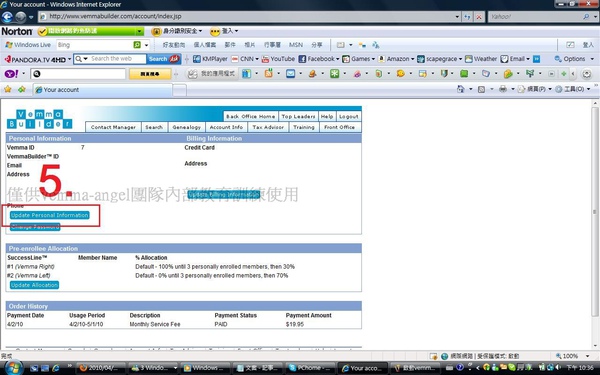Image resolution: width=600 pixels, height=375 pixels.
Task: Open the recent pages dropdown beside Forward
Action: pyautogui.click(x=31, y=17)
